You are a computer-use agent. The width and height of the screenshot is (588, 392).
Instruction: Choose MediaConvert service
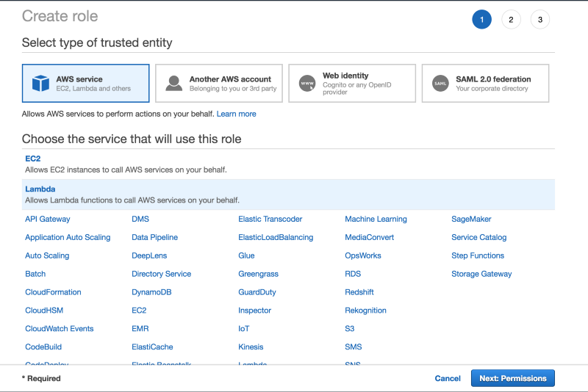point(370,237)
